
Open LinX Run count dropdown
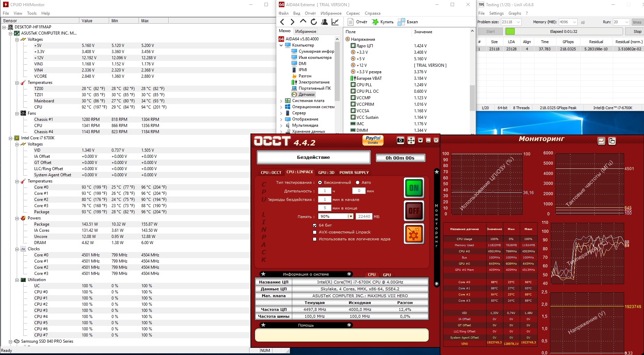tap(627, 22)
